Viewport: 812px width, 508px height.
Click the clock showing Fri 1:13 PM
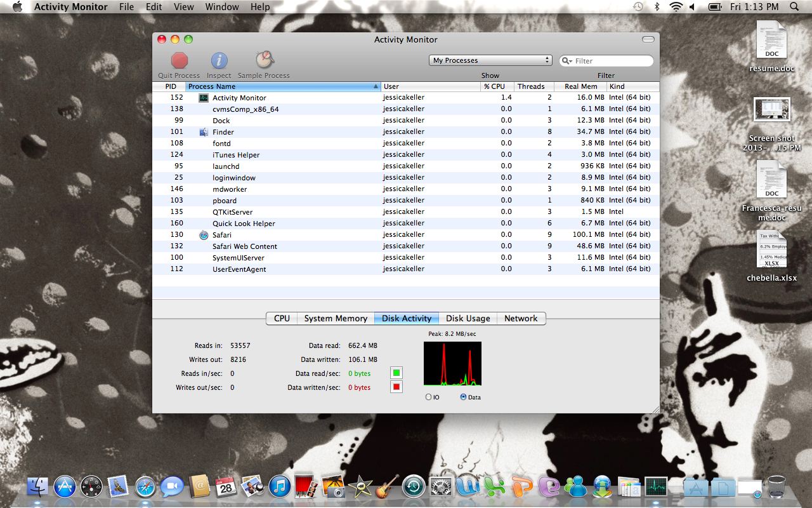tap(754, 7)
